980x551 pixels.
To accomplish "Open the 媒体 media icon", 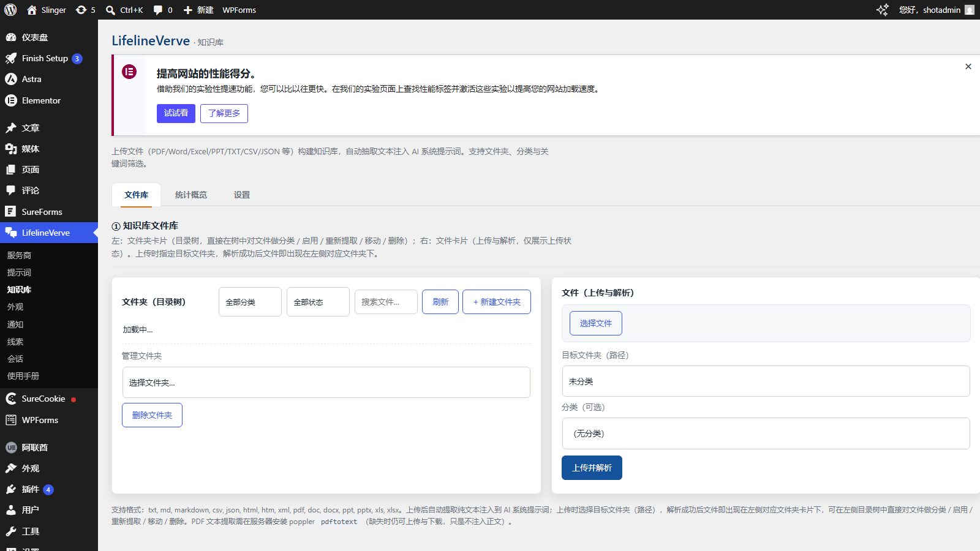I will tap(11, 149).
